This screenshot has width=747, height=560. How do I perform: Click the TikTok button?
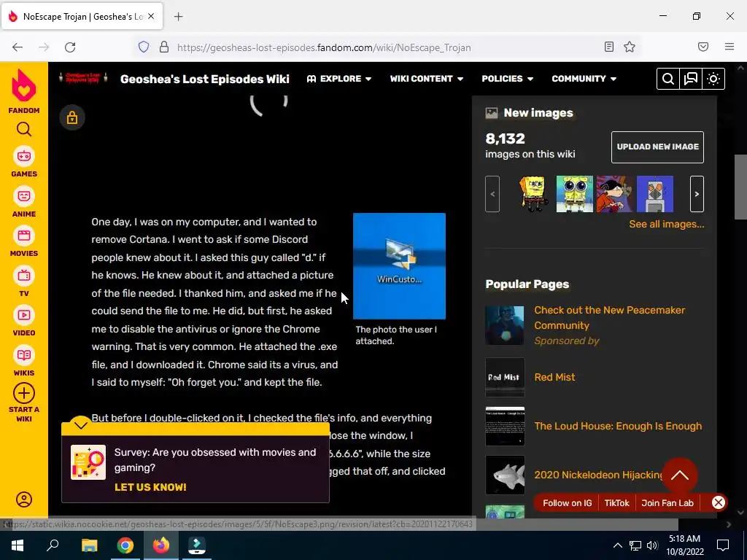(x=616, y=503)
